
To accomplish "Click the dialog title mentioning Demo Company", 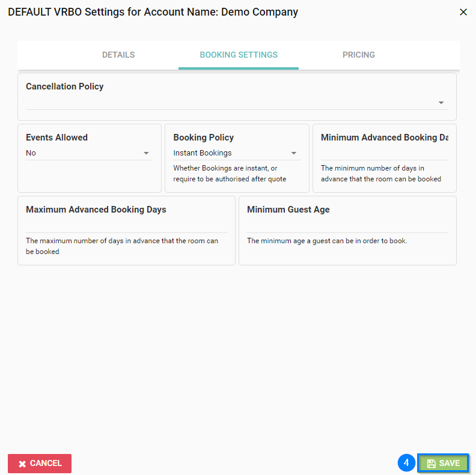I will (x=153, y=12).
